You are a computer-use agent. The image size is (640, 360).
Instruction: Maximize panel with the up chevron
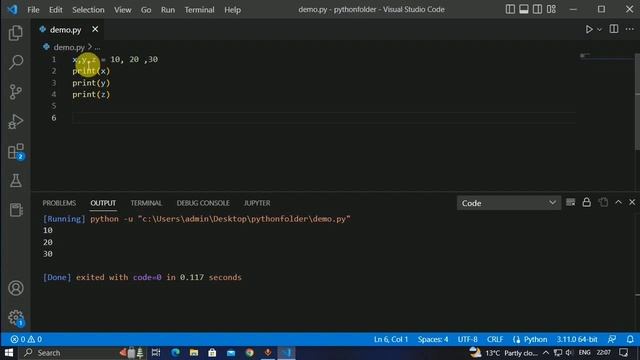(618, 202)
